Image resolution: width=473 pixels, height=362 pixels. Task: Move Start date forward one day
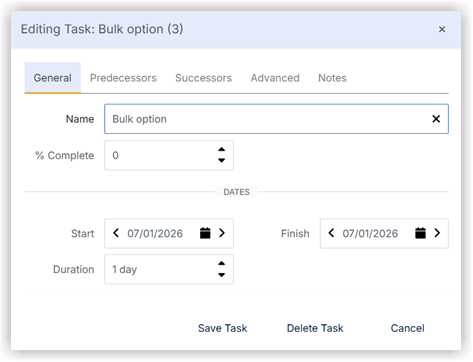click(222, 233)
